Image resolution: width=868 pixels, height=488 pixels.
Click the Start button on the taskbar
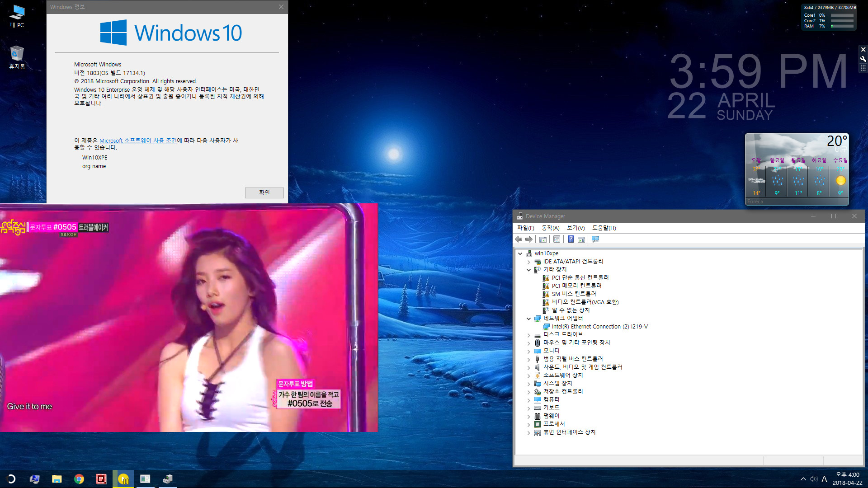click(x=11, y=479)
